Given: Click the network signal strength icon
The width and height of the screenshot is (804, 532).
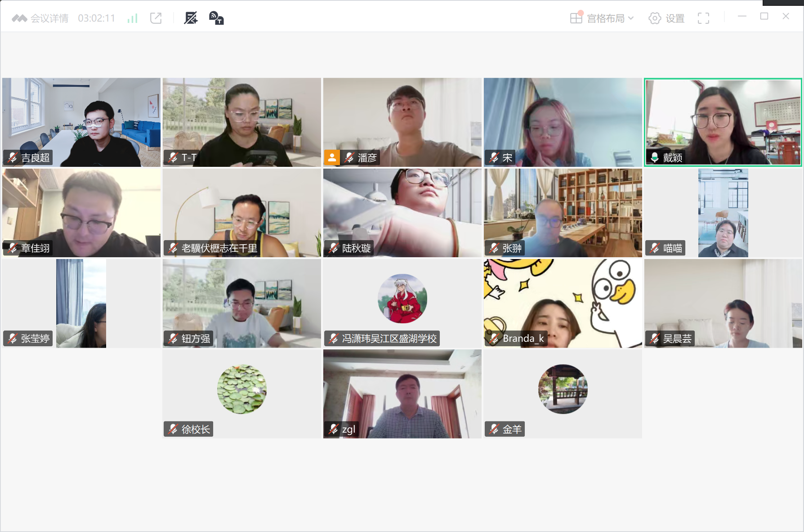Looking at the screenshot, I should tap(132, 18).
